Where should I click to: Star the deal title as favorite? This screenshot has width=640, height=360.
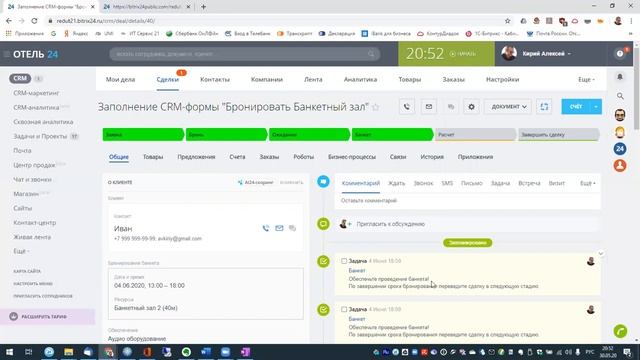(x=376, y=107)
